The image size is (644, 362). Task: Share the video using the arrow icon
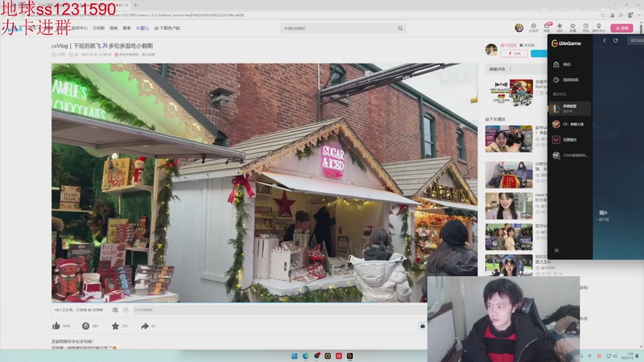145,326
